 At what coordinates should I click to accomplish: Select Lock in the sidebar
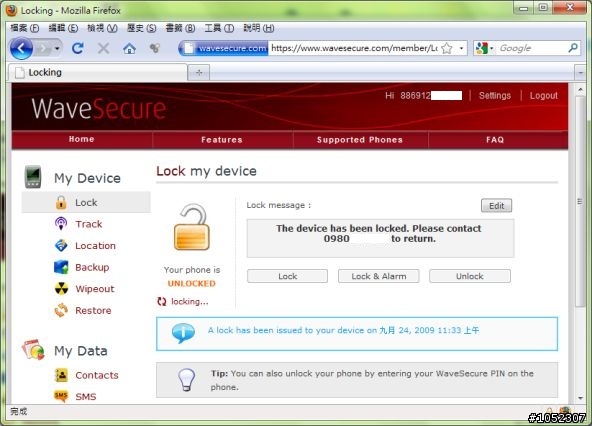(x=86, y=202)
